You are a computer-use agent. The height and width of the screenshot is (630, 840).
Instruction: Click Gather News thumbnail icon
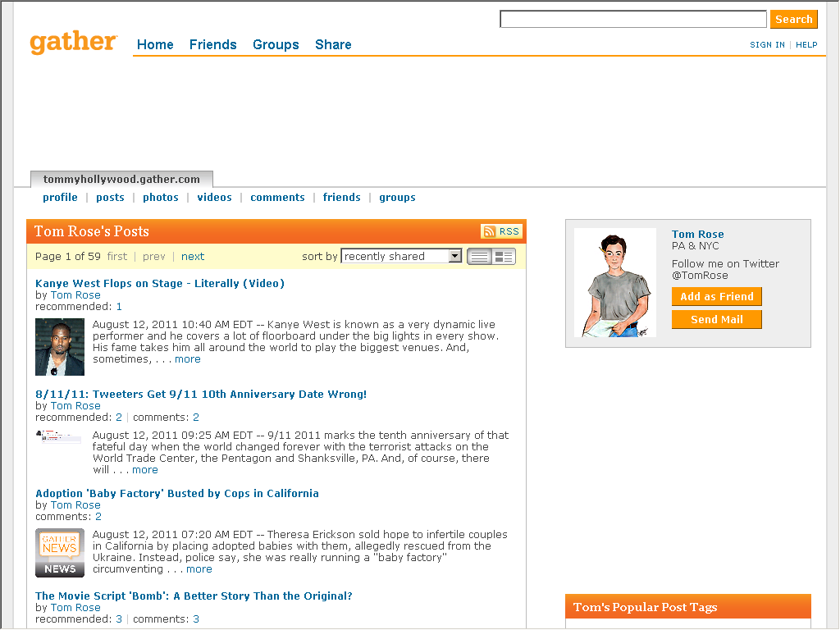60,553
